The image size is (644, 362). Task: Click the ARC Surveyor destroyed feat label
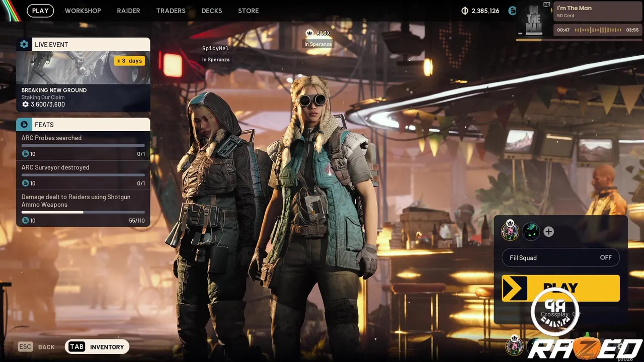55,167
